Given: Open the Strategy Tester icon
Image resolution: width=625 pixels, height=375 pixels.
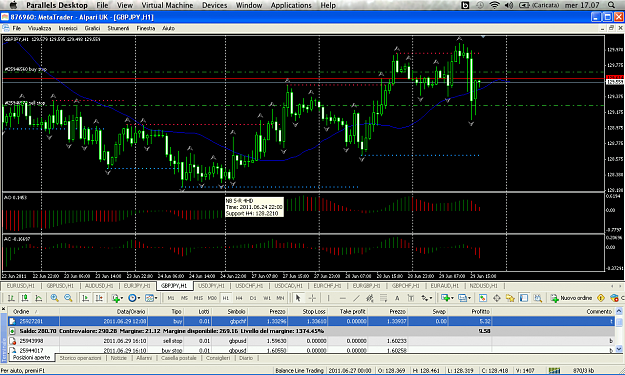Looking at the screenshot, I should point(538,298).
